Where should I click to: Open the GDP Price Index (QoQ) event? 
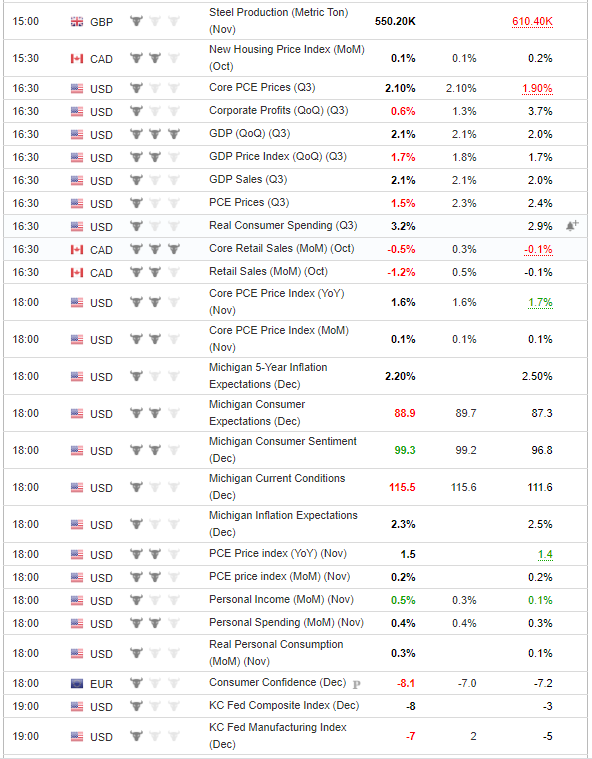coord(278,157)
